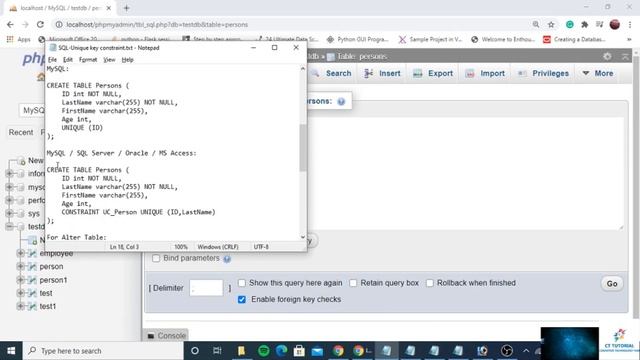The height and width of the screenshot is (360, 640).
Task: Check Show this query here again
Action: click(242, 283)
